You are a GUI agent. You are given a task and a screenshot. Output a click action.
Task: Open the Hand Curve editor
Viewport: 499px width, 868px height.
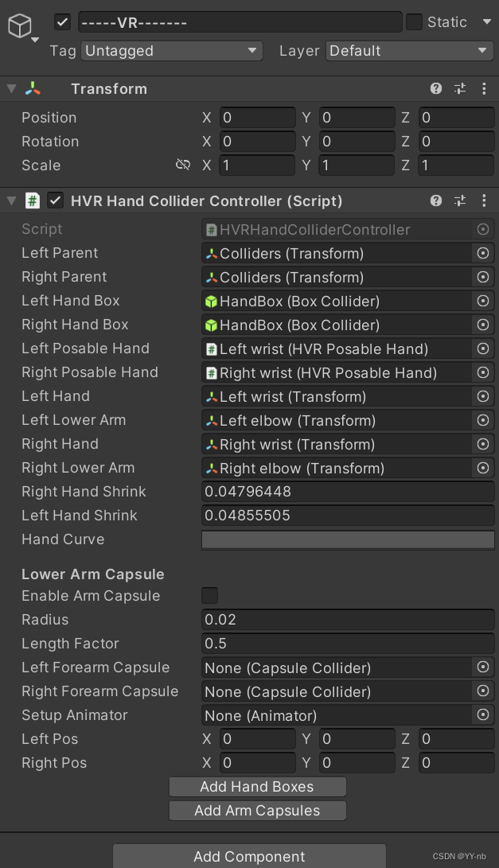pos(347,539)
